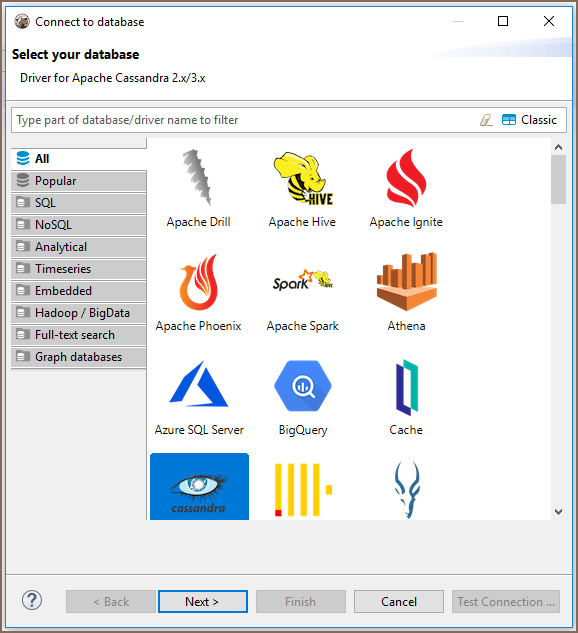Choose the Cache database icon
Image resolution: width=578 pixels, height=633 pixels.
pos(406,387)
